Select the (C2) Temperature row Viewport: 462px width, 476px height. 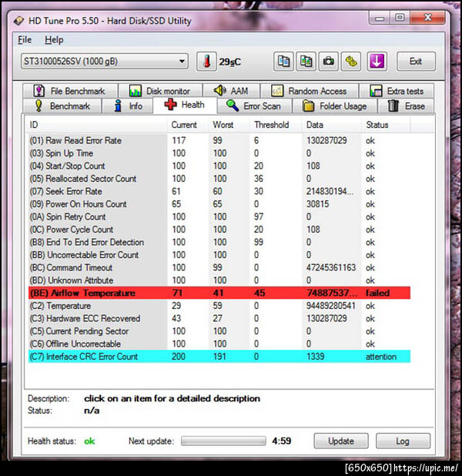coord(219,306)
